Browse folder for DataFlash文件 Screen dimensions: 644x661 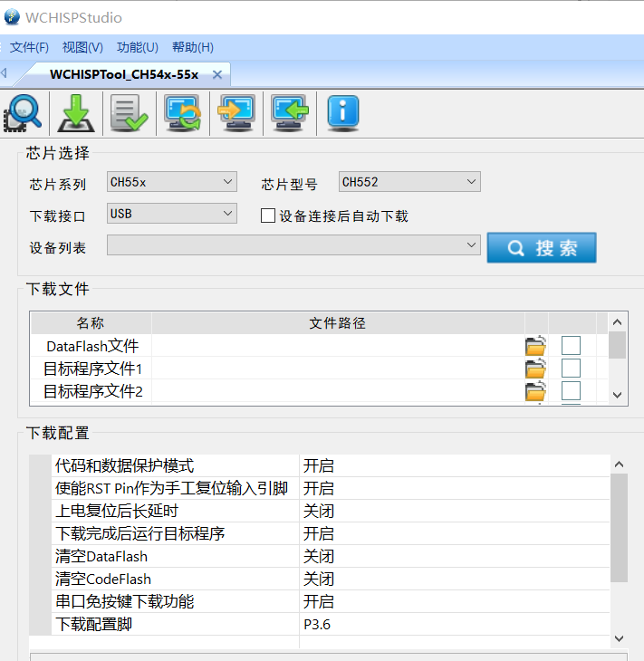pyautogui.click(x=535, y=346)
